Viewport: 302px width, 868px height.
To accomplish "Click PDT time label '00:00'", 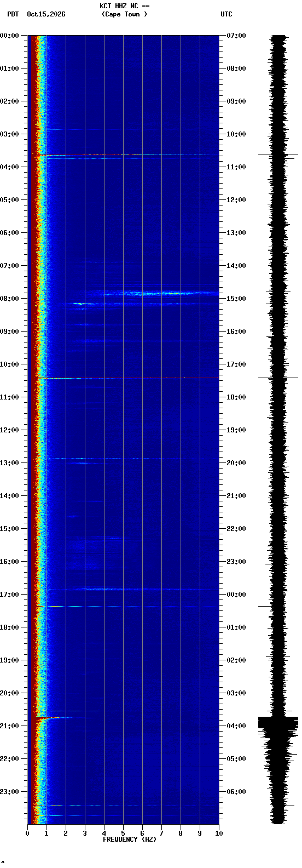I will [10, 36].
